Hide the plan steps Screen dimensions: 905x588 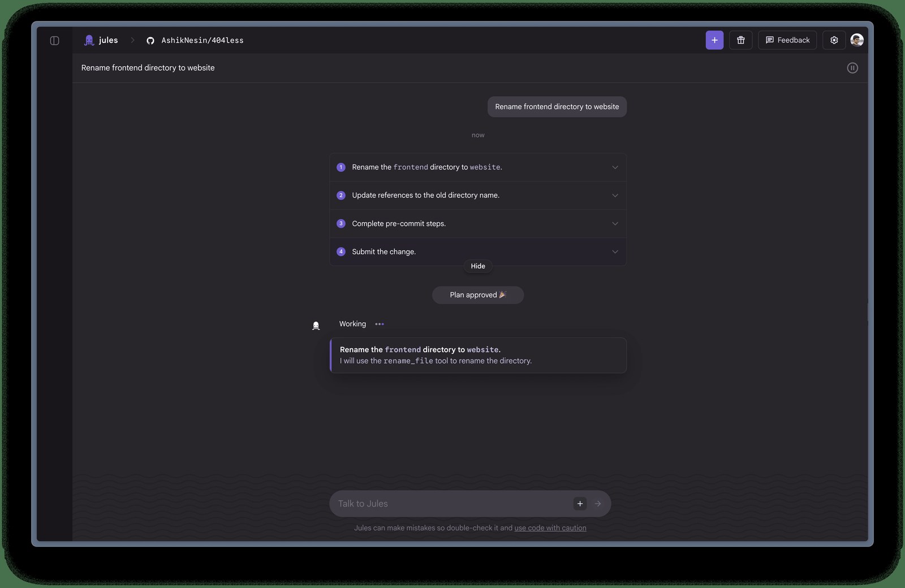478,266
